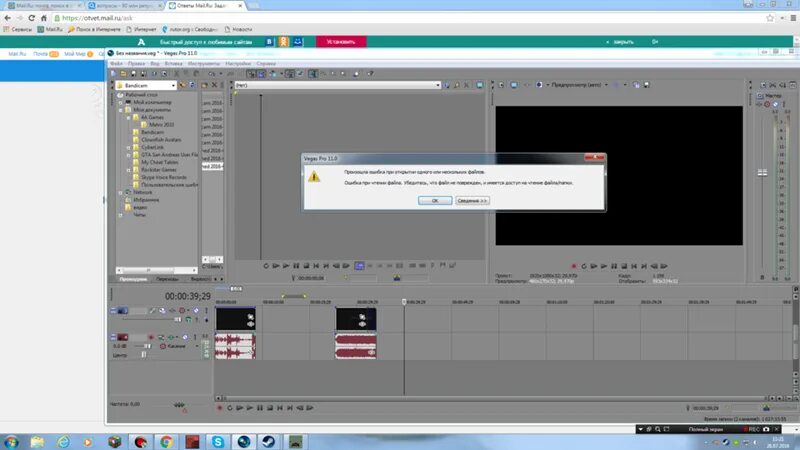
Task: Click the audio track volume slider
Action: pyautogui.click(x=145, y=346)
